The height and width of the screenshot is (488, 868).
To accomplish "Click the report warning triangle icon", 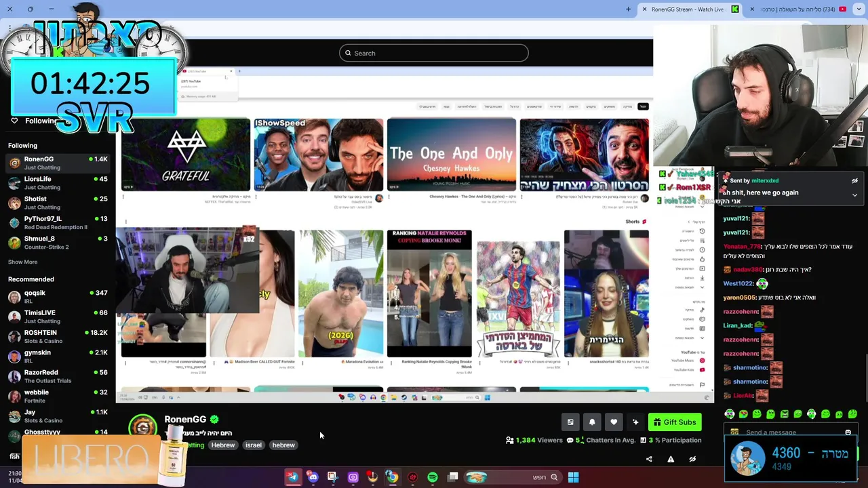I will coord(671,459).
